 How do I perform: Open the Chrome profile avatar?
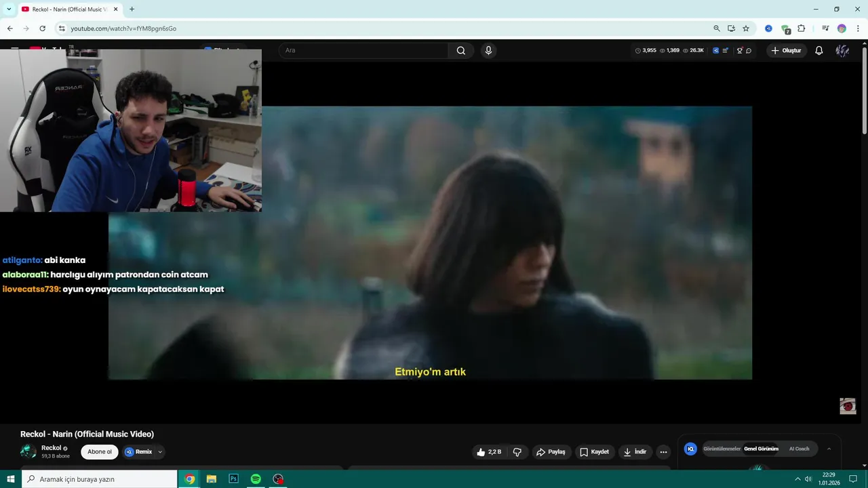coord(842,28)
